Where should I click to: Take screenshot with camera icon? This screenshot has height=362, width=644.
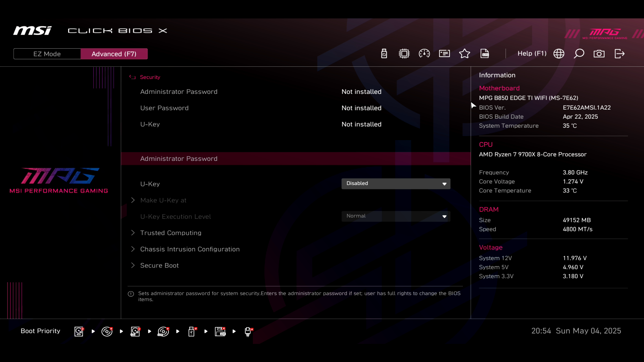[x=599, y=54]
